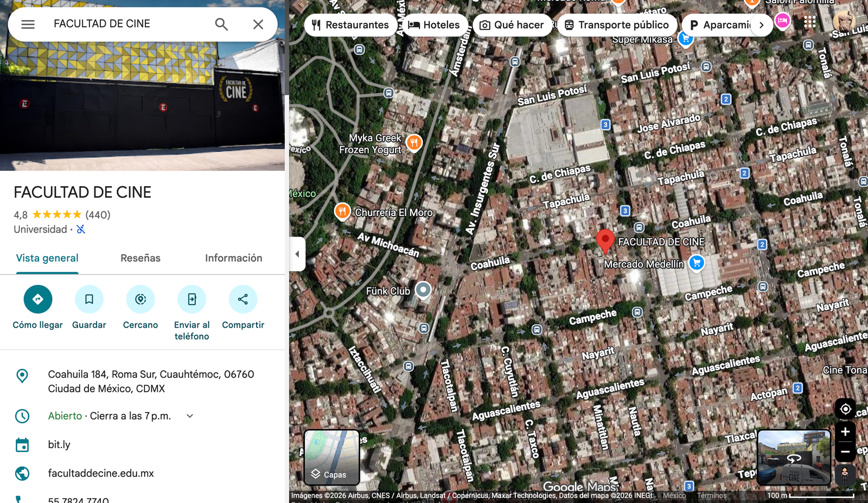The width and height of the screenshot is (868, 503).
Task: Open the hamburger menu in search bar
Action: click(28, 24)
